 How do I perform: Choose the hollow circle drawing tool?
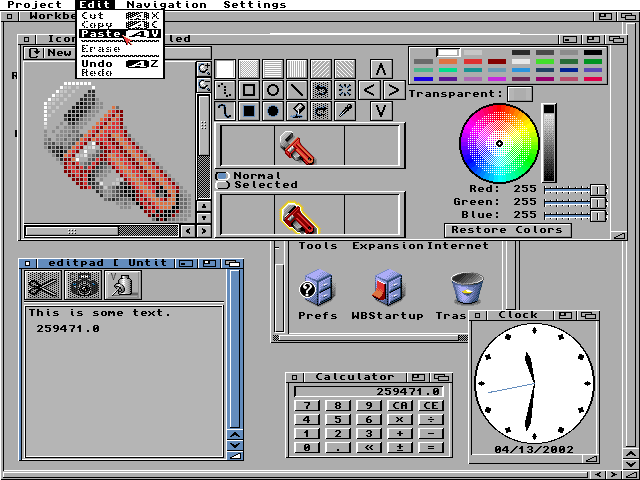(273, 90)
